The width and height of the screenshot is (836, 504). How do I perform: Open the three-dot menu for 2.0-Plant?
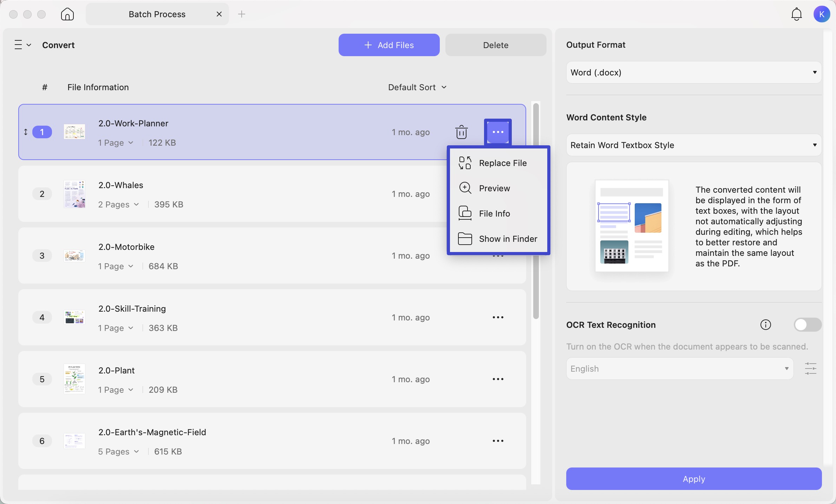point(498,379)
